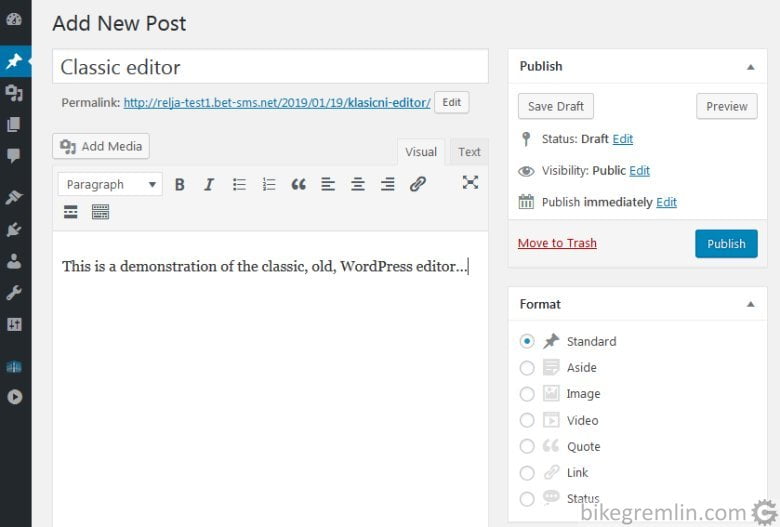Click inside the post content editor text
This screenshot has height=527, width=780.
click(x=265, y=266)
